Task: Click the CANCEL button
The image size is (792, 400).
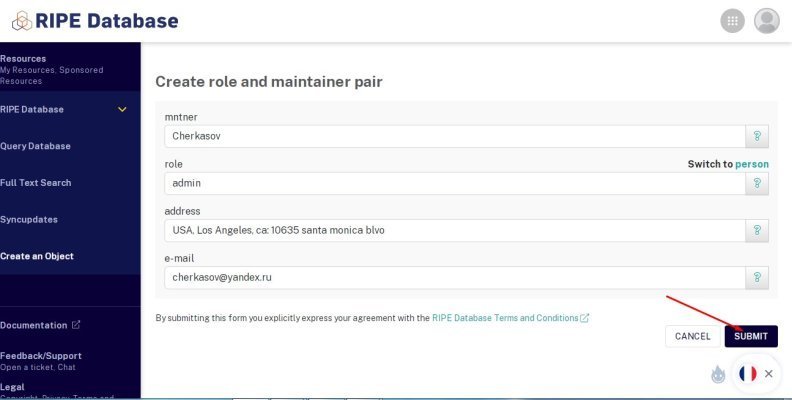Action: coord(692,336)
